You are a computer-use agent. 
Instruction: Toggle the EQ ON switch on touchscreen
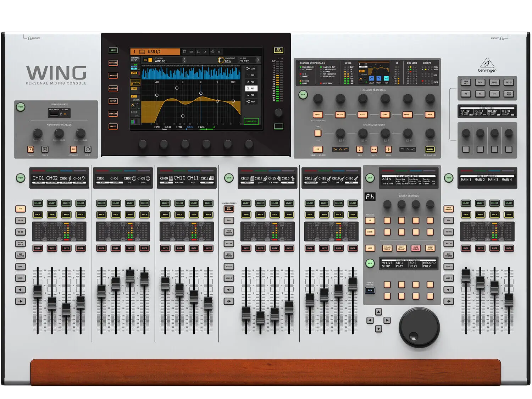(148, 60)
